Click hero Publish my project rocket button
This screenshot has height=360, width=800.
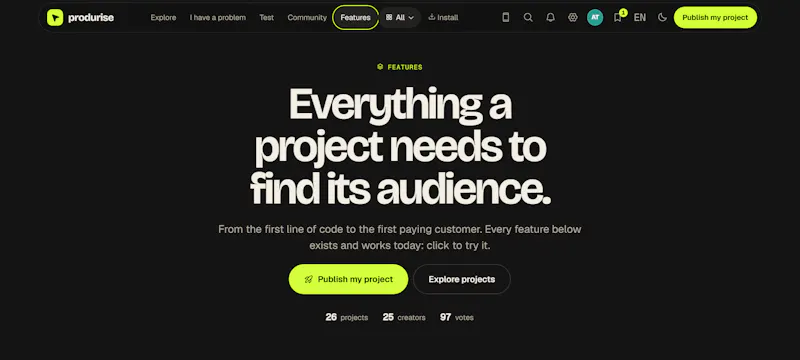[x=348, y=279]
